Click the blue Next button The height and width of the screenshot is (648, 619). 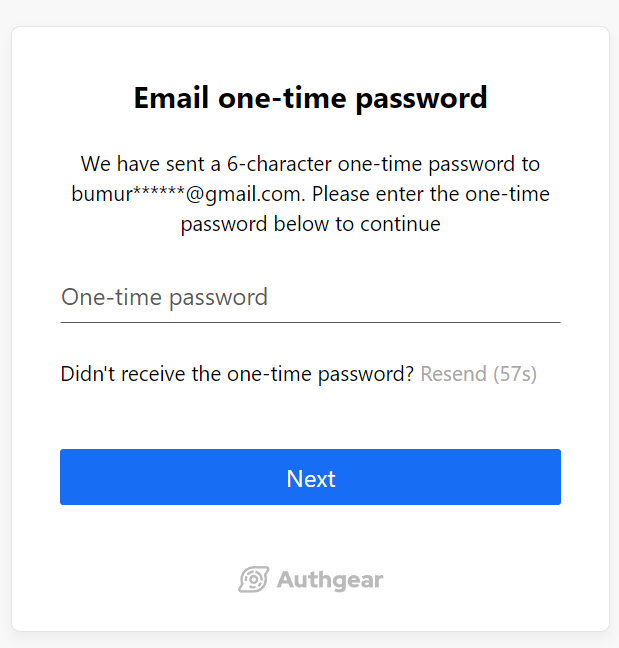310,477
